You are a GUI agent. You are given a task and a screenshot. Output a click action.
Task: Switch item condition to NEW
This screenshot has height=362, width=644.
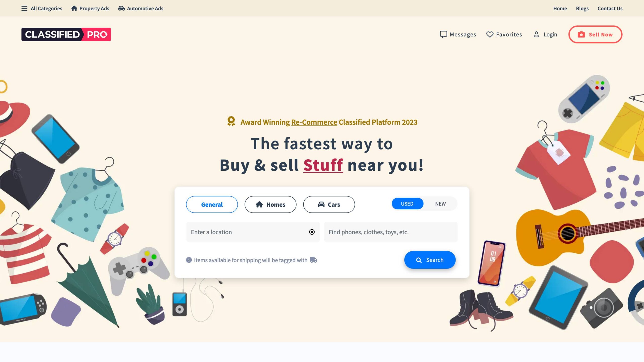pyautogui.click(x=440, y=204)
